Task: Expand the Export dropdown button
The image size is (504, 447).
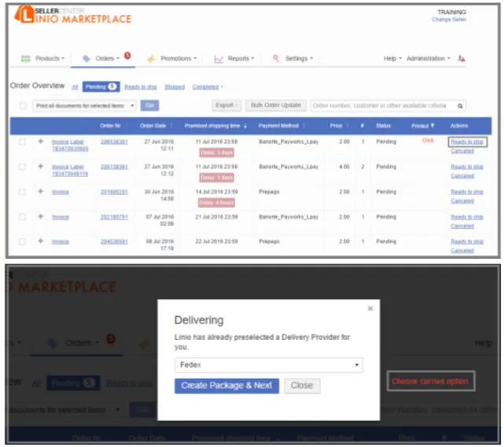Action: click(226, 105)
